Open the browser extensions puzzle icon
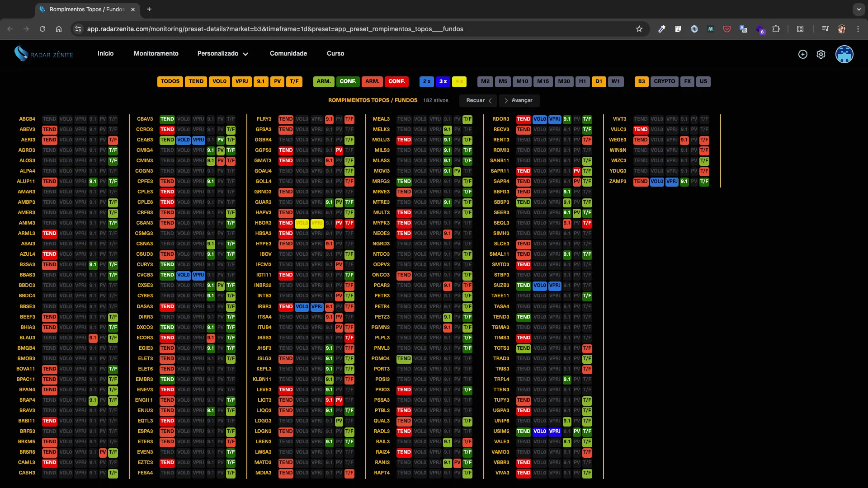868x488 pixels. [776, 29]
